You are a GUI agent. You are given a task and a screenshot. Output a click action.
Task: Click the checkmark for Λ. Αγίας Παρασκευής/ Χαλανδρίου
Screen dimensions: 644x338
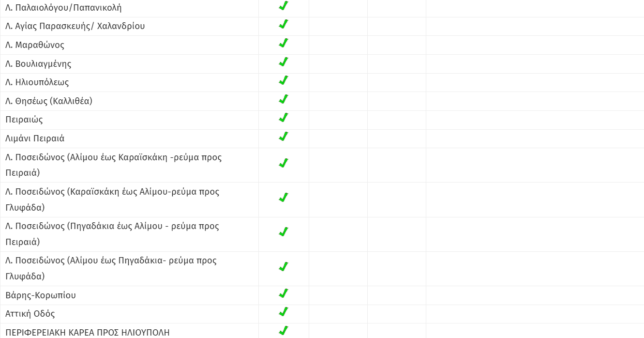pos(284,24)
